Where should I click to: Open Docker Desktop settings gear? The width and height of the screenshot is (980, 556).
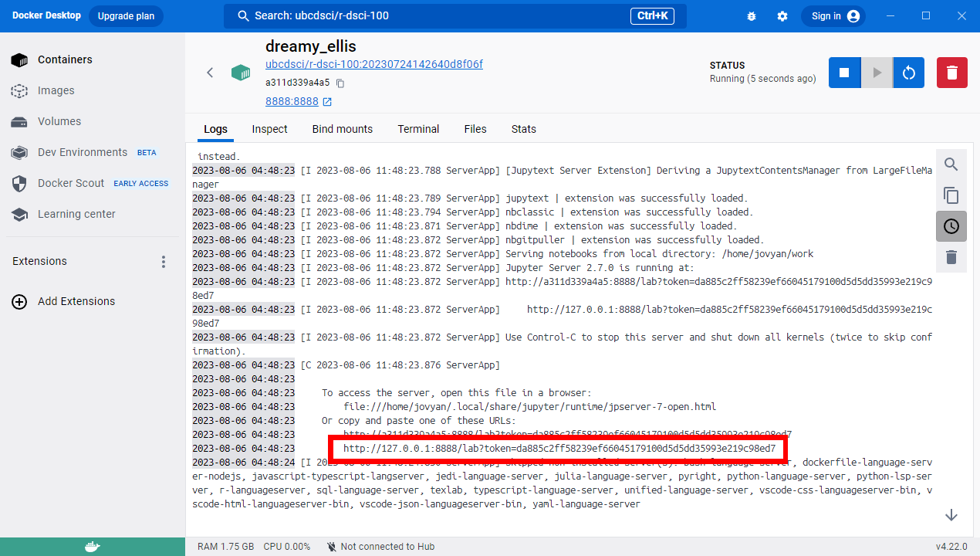coord(782,16)
